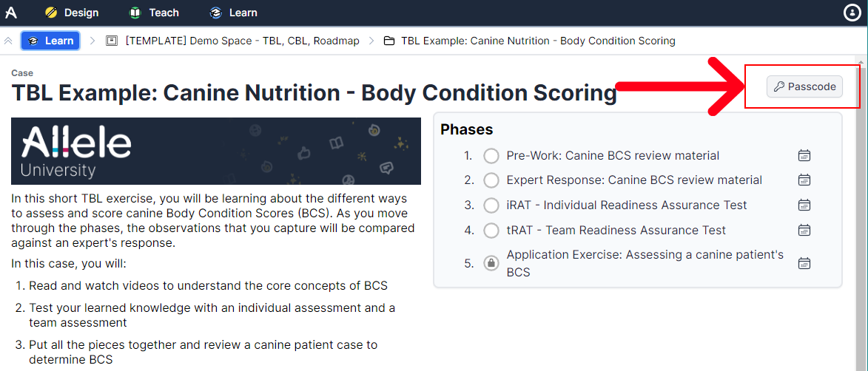Viewport: 868px width, 371px height.
Task: Click the locked Application Exercise status icon
Action: point(491,263)
